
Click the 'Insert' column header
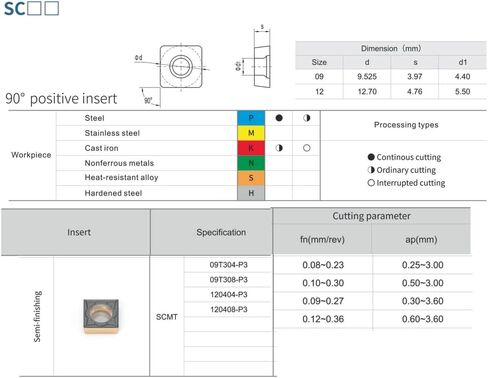pos(79,232)
